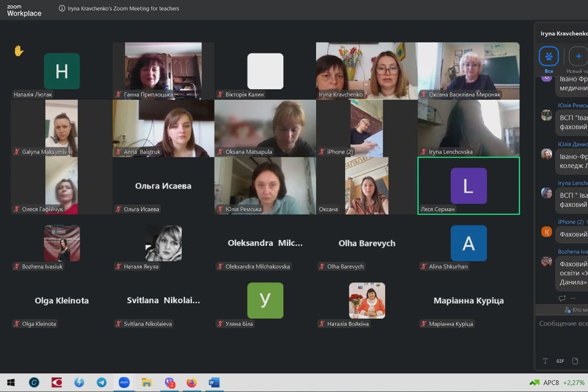Screen dimensions: 588x392
Task: Click the 'Маріанна Куріца' name tile
Action: [468, 301]
